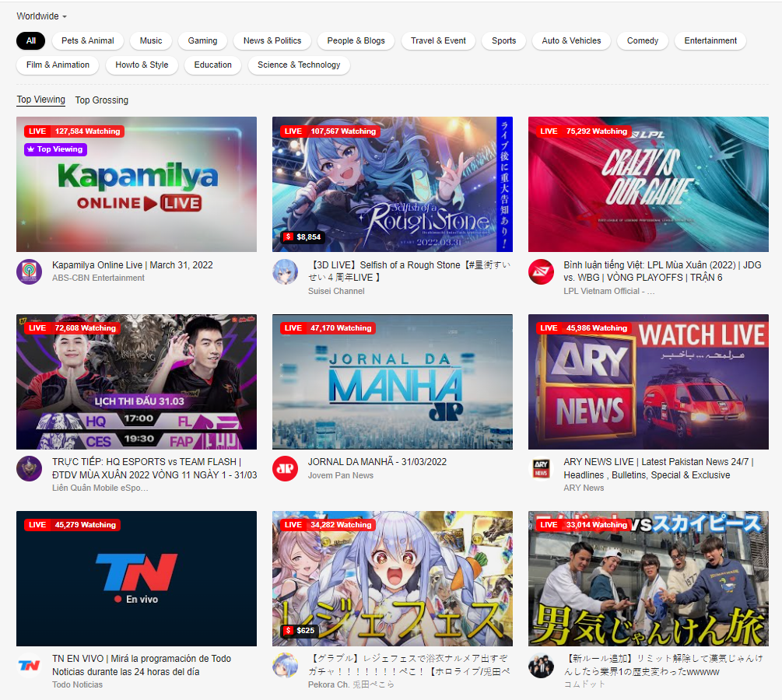782x700 pixels.
Task: Go to the Suisei Channel name link
Action: tap(336, 291)
